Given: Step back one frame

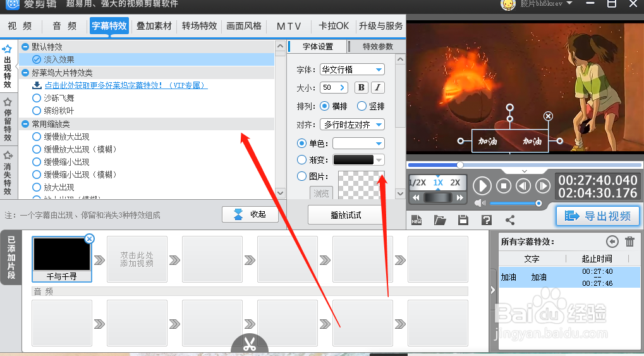Looking at the screenshot, I should pyautogui.click(x=523, y=187).
